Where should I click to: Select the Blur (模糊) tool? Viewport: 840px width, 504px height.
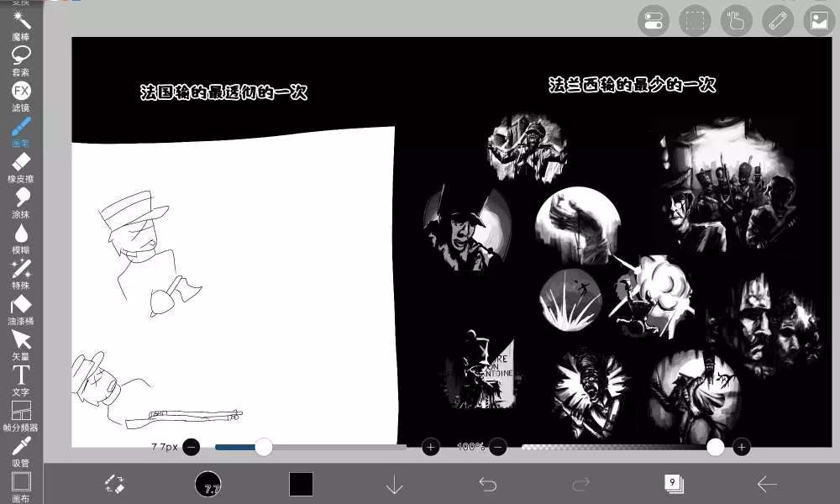click(x=21, y=239)
